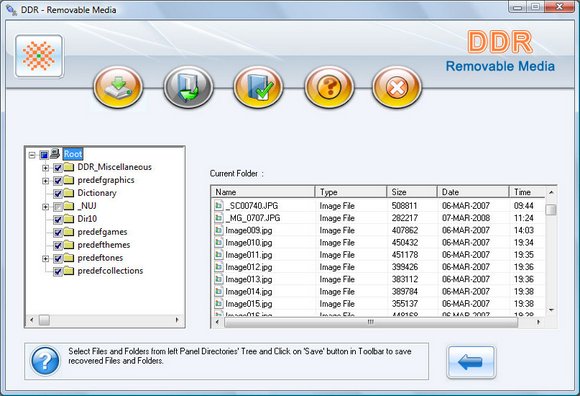Viewport: 580px width, 396px height.
Task: Open the Help question mark toolbar icon
Action: (329, 87)
